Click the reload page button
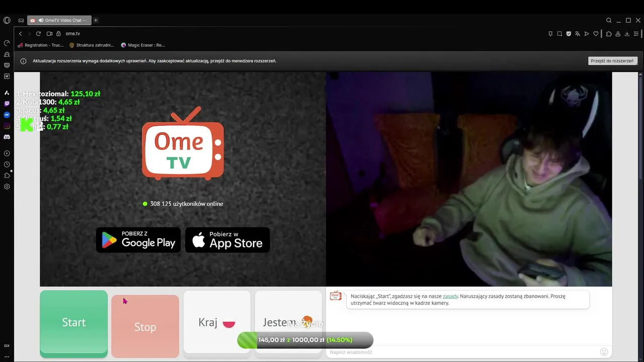 [x=38, y=34]
